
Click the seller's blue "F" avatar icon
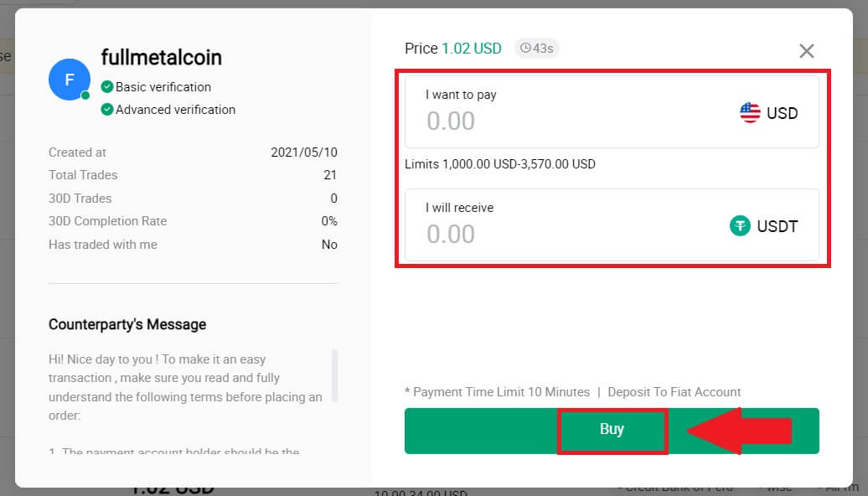point(69,79)
